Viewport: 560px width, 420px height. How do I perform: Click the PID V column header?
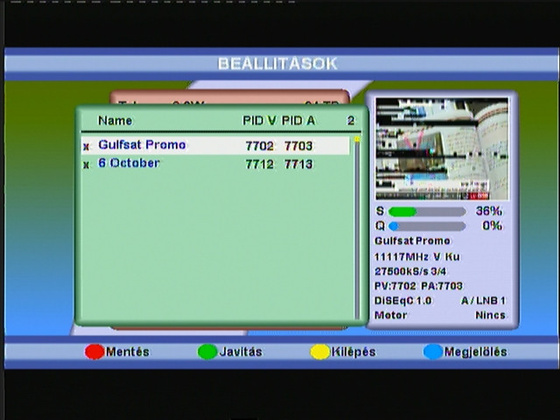[x=260, y=121]
